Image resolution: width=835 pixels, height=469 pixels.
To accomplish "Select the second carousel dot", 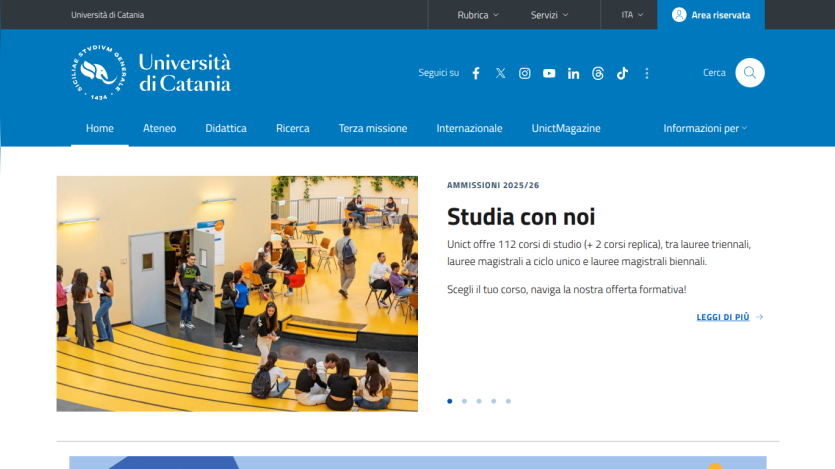I will point(464,401).
